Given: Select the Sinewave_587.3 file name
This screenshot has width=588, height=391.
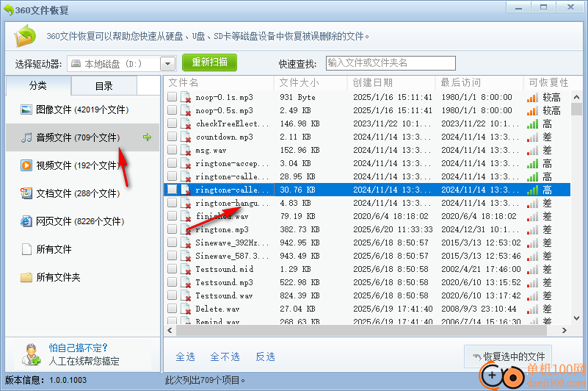Looking at the screenshot, I should point(232,256).
